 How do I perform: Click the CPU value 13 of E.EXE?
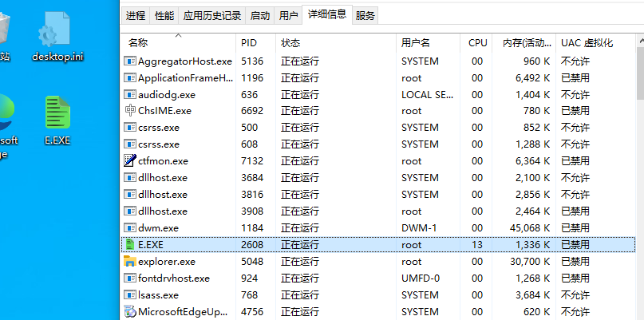click(x=477, y=244)
